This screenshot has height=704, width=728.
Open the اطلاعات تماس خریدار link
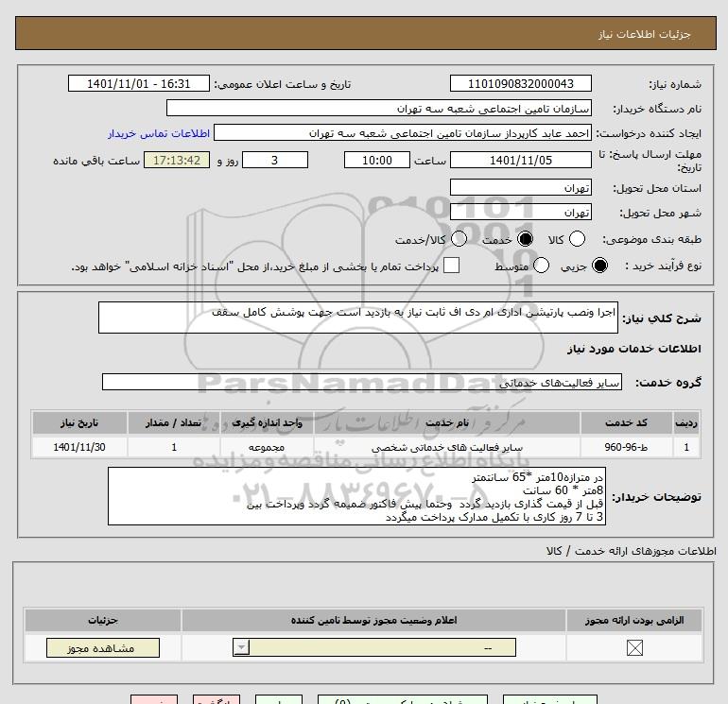(x=159, y=133)
